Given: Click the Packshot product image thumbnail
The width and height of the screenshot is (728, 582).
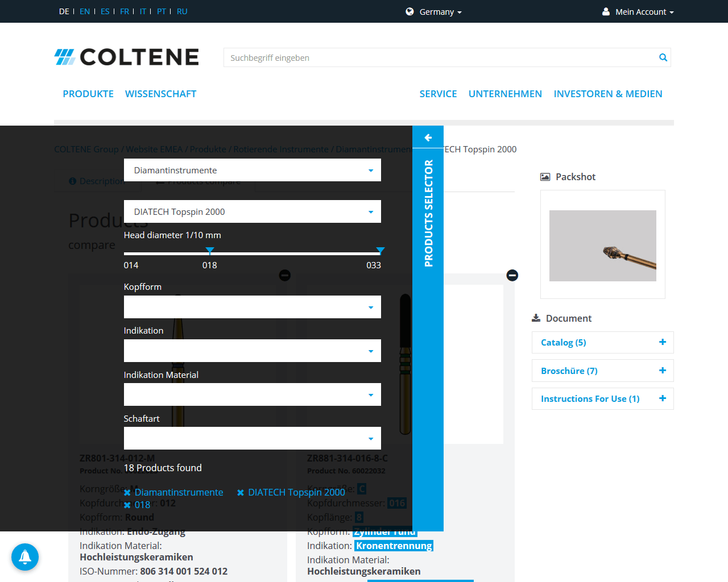Looking at the screenshot, I should [603, 246].
